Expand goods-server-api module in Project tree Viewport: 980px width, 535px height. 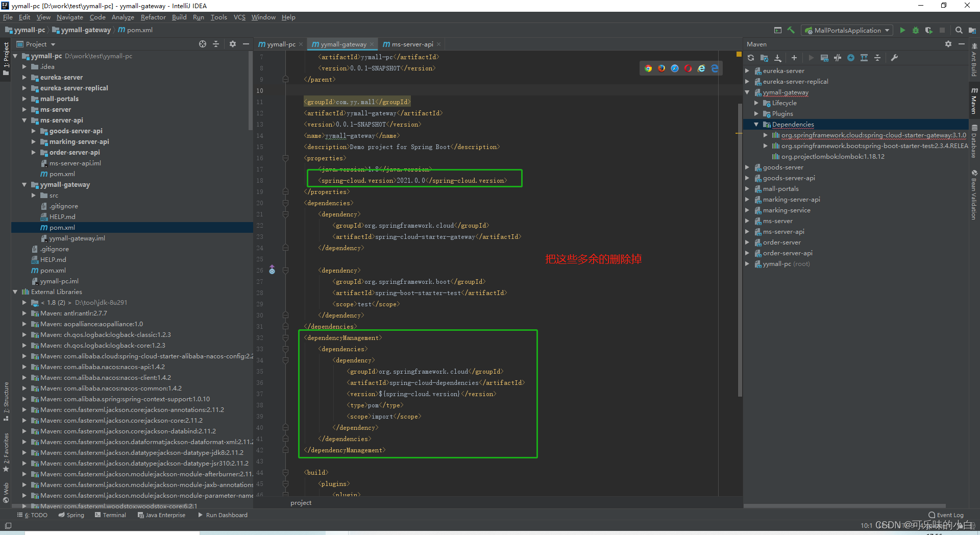tap(33, 131)
